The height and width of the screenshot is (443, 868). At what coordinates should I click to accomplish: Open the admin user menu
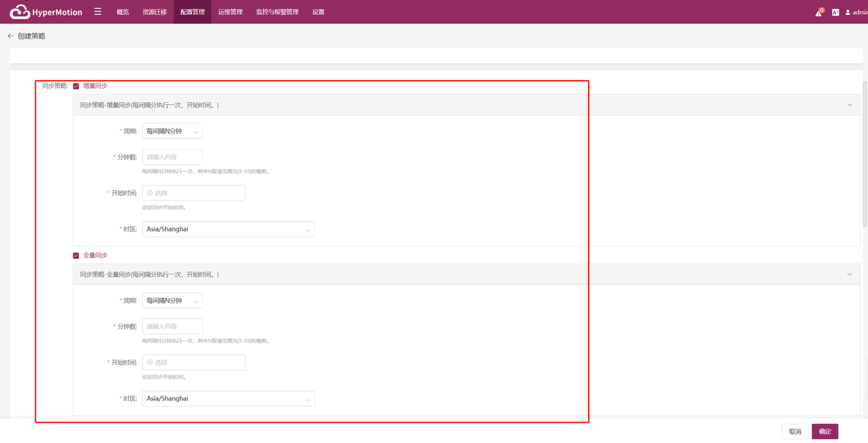(856, 12)
